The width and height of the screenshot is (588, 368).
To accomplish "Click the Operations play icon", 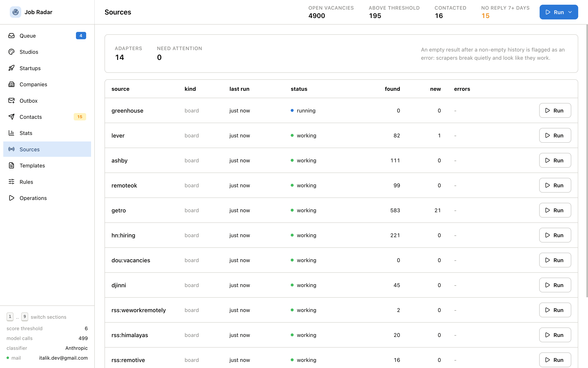I will point(11,198).
